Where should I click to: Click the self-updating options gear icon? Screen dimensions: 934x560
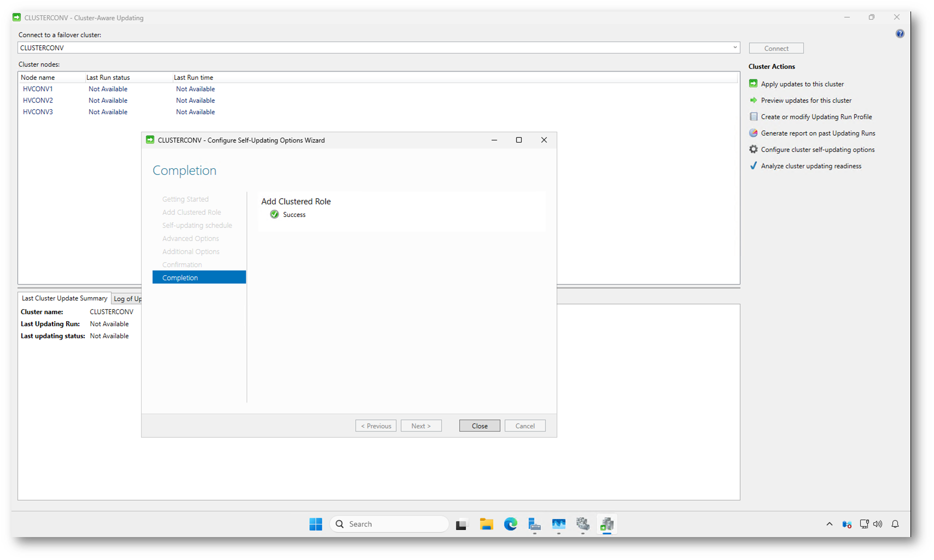(x=753, y=149)
